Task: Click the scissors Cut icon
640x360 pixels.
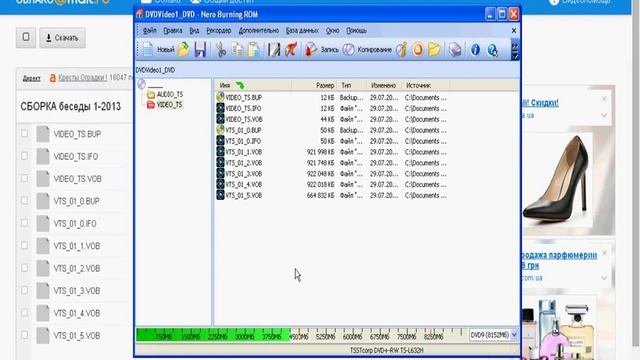Action: pos(221,50)
